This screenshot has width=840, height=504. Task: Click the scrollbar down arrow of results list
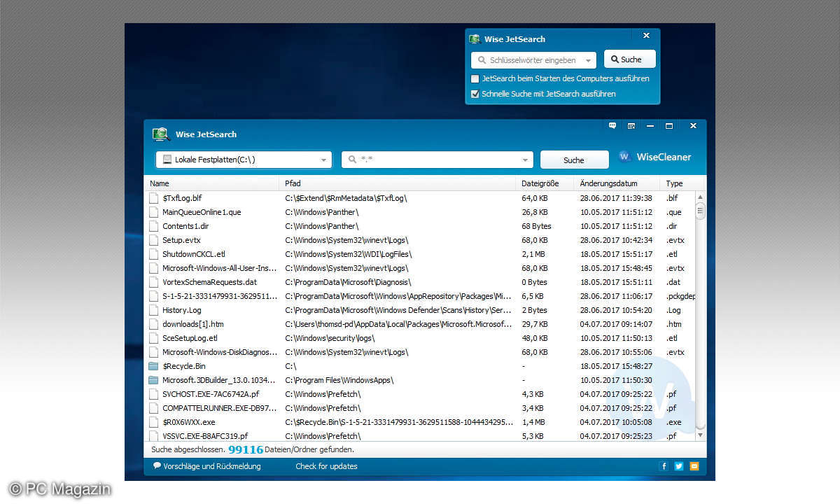pos(701,435)
